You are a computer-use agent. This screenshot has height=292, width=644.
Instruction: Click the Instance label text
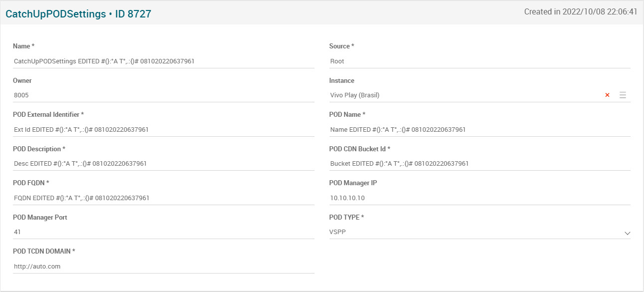point(342,80)
